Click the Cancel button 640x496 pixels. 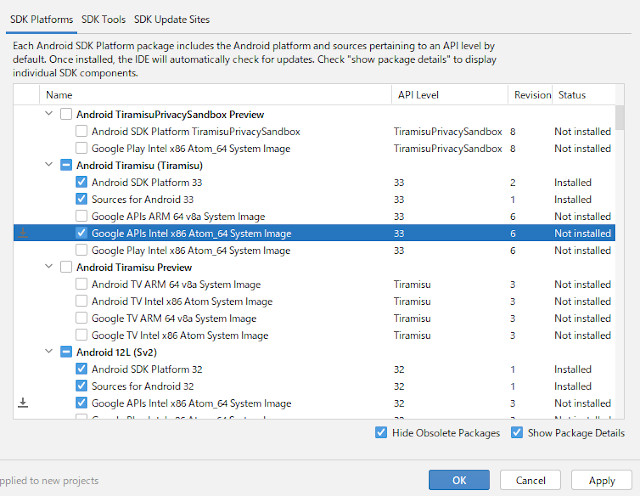tap(530, 480)
